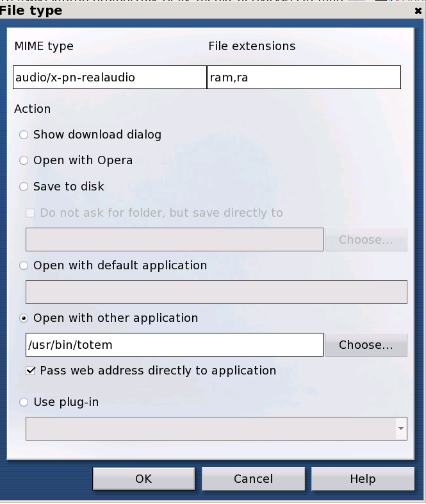Expand the plug-in dropdown list
The height and width of the screenshot is (504, 426).
(x=400, y=428)
